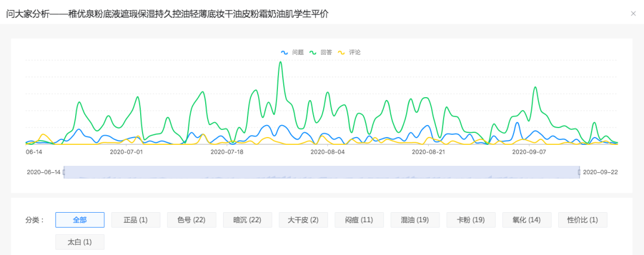644x255 pixels.
Task: Click the tallest green peak in chart
Action: (280, 63)
